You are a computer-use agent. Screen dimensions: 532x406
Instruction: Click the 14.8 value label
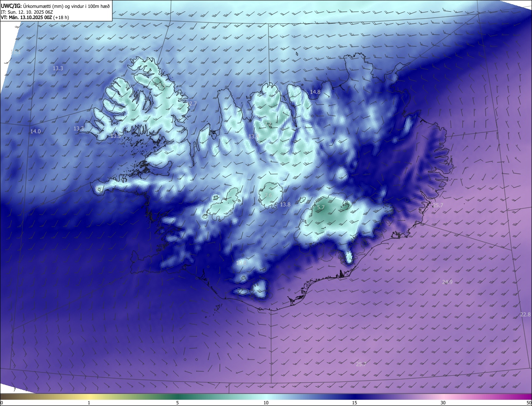click(315, 92)
